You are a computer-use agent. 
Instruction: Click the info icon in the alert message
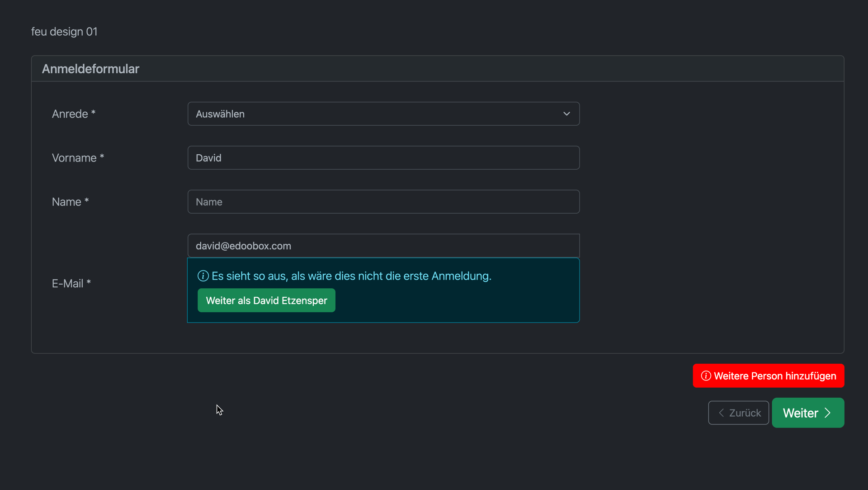pos(203,276)
